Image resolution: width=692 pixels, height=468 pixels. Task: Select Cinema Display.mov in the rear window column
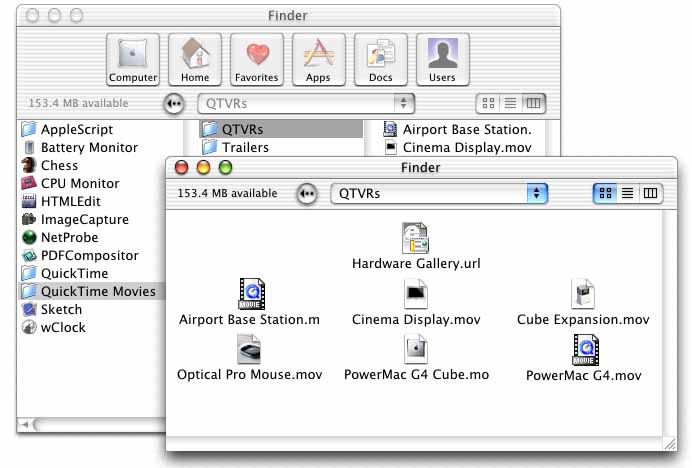pyautogui.click(x=458, y=147)
